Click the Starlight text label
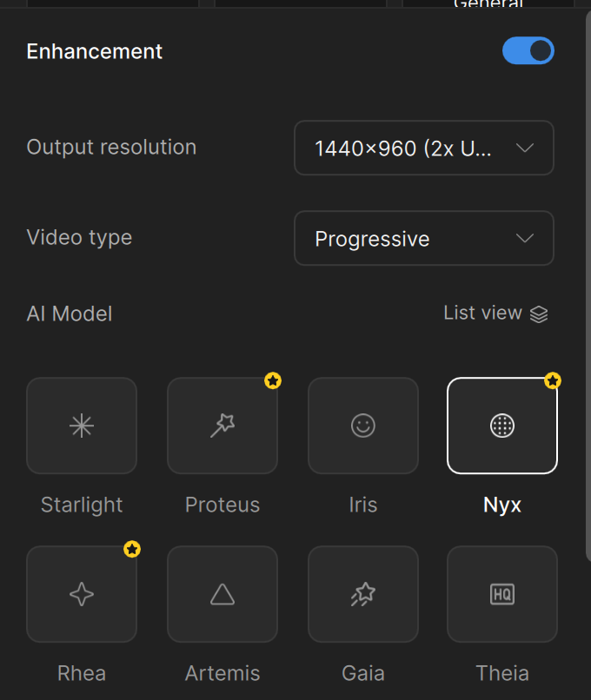The image size is (591, 700). tap(82, 505)
